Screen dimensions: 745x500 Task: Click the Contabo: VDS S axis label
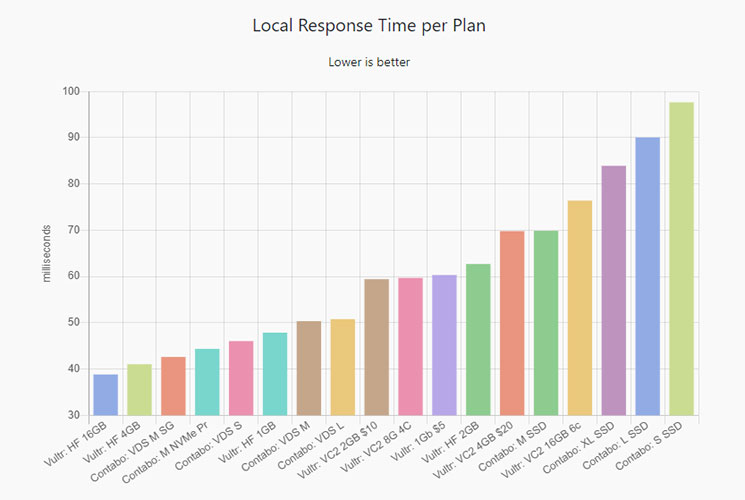point(209,446)
